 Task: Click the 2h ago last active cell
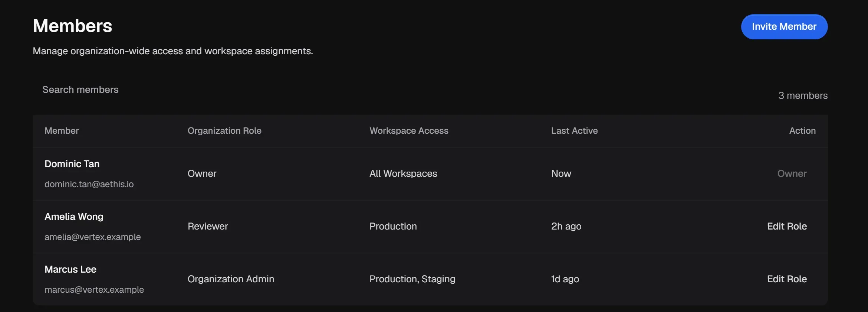pos(566,226)
